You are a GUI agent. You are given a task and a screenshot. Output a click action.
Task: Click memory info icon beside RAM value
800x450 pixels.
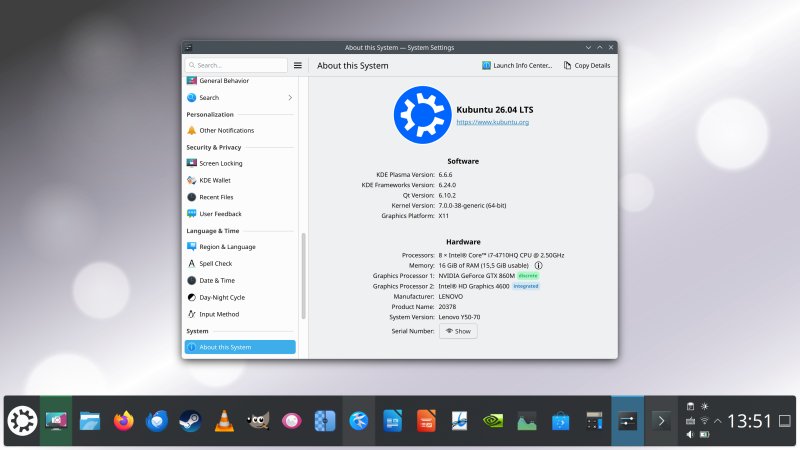[x=538, y=265]
